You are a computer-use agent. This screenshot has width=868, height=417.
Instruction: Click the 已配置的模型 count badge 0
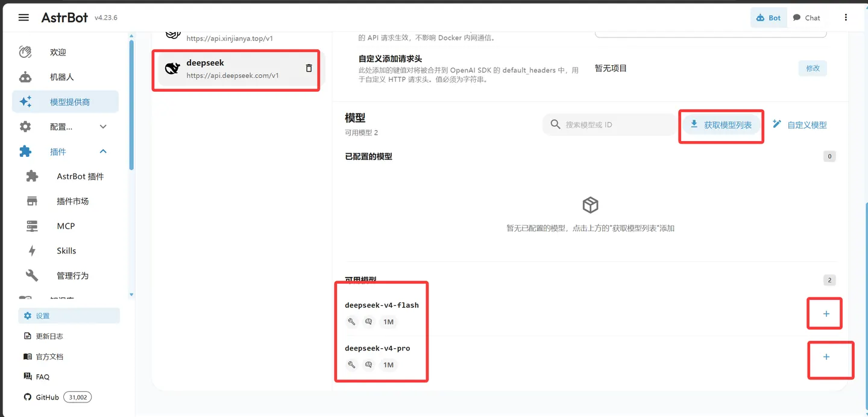click(829, 156)
